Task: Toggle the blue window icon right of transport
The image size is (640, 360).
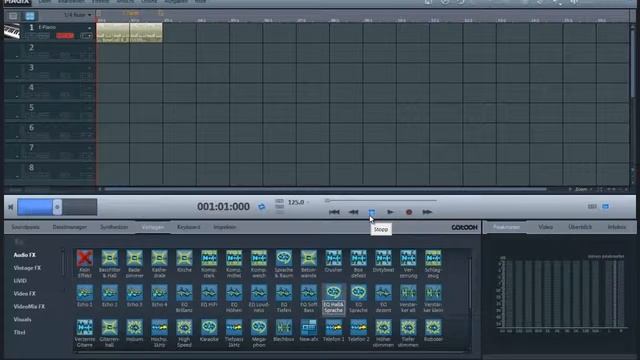Action: [606, 207]
